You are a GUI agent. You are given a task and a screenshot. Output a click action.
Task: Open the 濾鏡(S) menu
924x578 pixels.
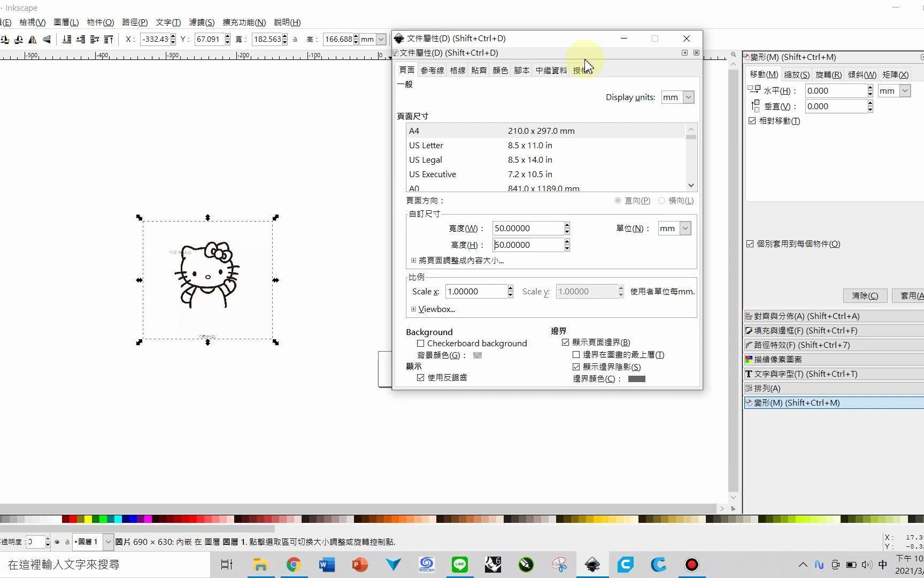point(202,22)
